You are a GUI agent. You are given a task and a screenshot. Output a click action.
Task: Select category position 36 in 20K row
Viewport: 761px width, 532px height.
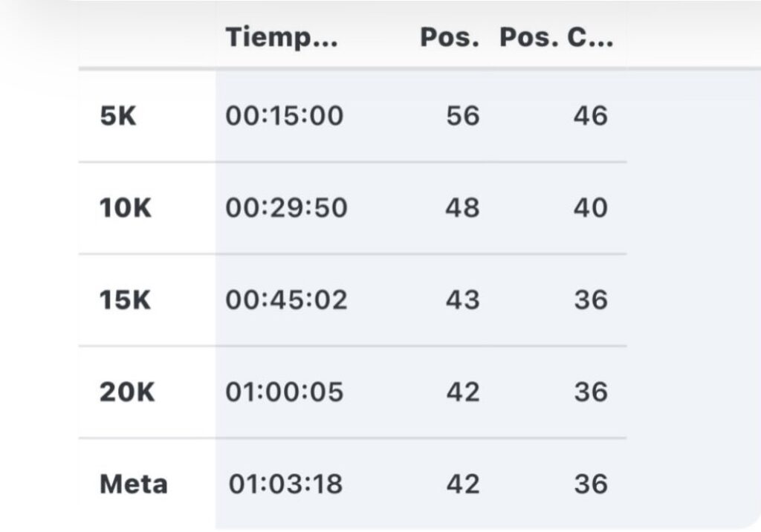[x=591, y=392]
